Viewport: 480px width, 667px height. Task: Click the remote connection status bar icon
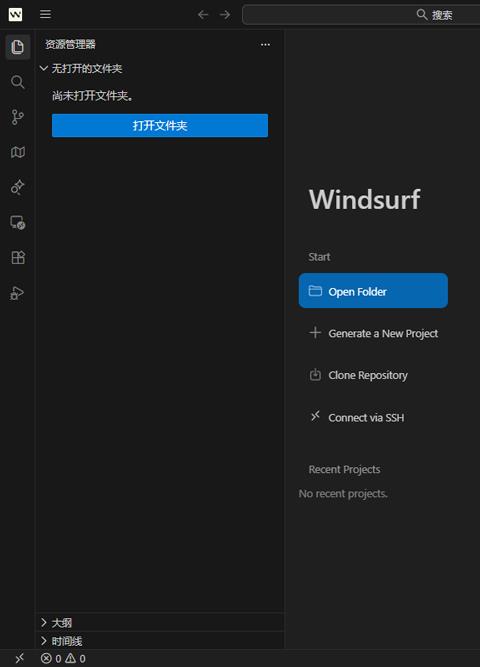[19, 658]
